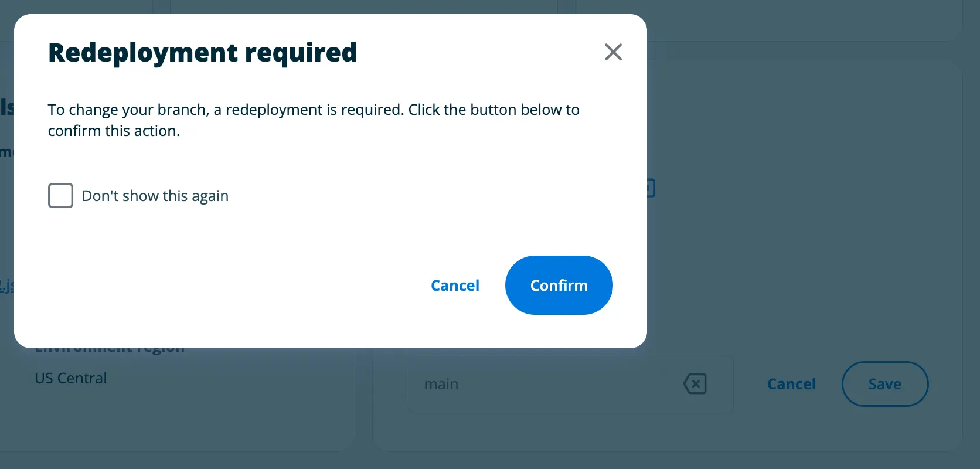Check the box to suppress future redeployment warnings
Image resolution: width=980 pixels, height=469 pixels.
[60, 195]
